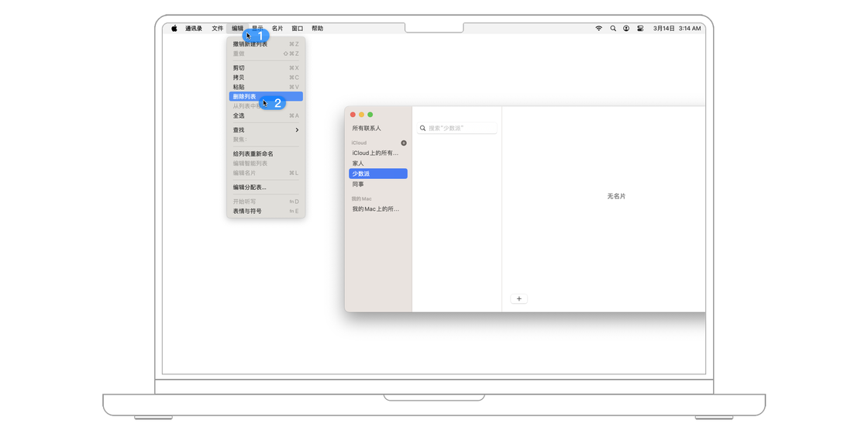Expand the 查找 submenu arrow
Image resolution: width=868 pixels, height=434 pixels.
(297, 129)
